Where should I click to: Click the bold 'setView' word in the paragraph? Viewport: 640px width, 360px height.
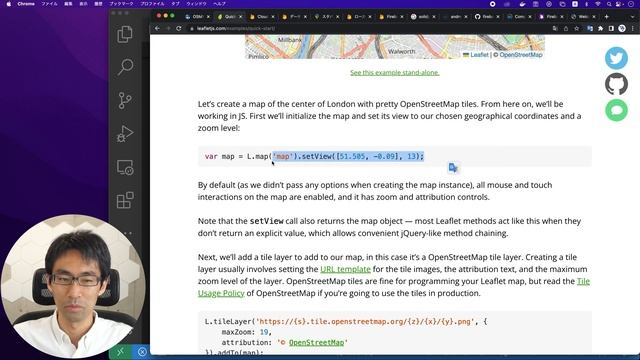tap(267, 221)
